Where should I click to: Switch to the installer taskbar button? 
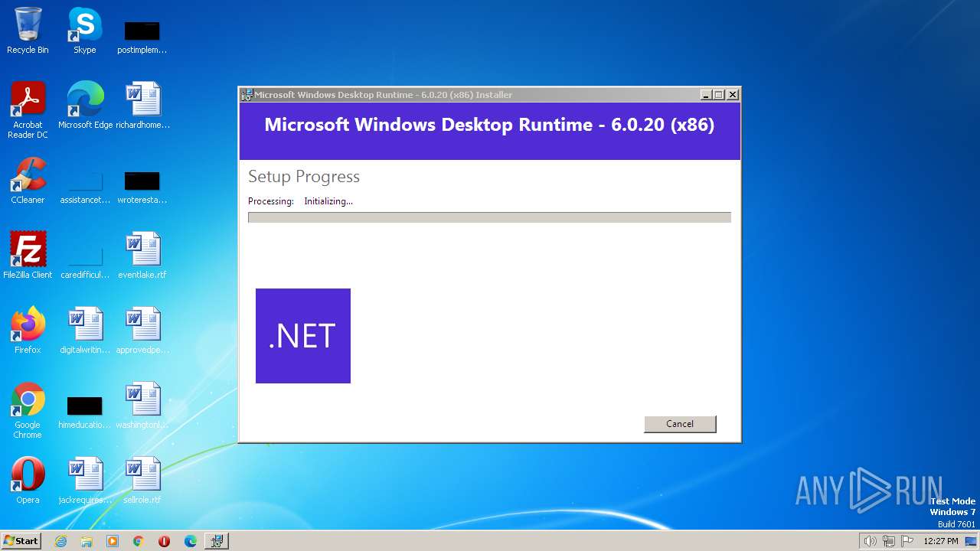click(x=217, y=541)
